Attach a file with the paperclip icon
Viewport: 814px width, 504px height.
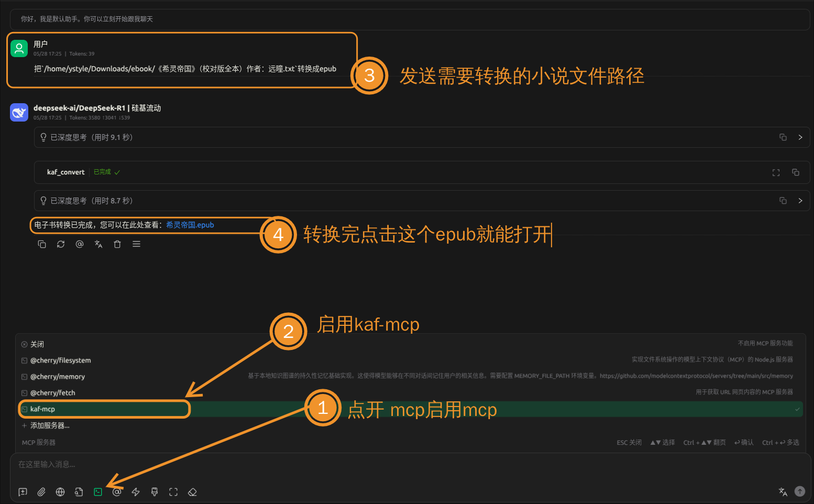pyautogui.click(x=41, y=492)
